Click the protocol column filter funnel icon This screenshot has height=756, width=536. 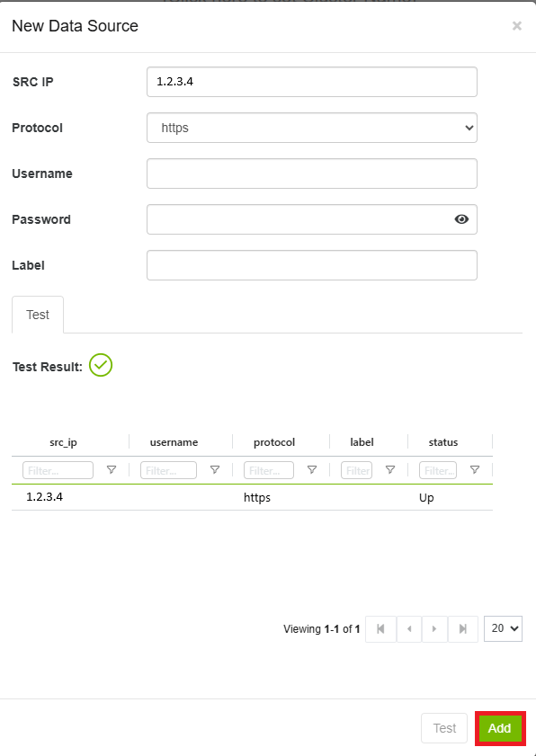click(312, 469)
